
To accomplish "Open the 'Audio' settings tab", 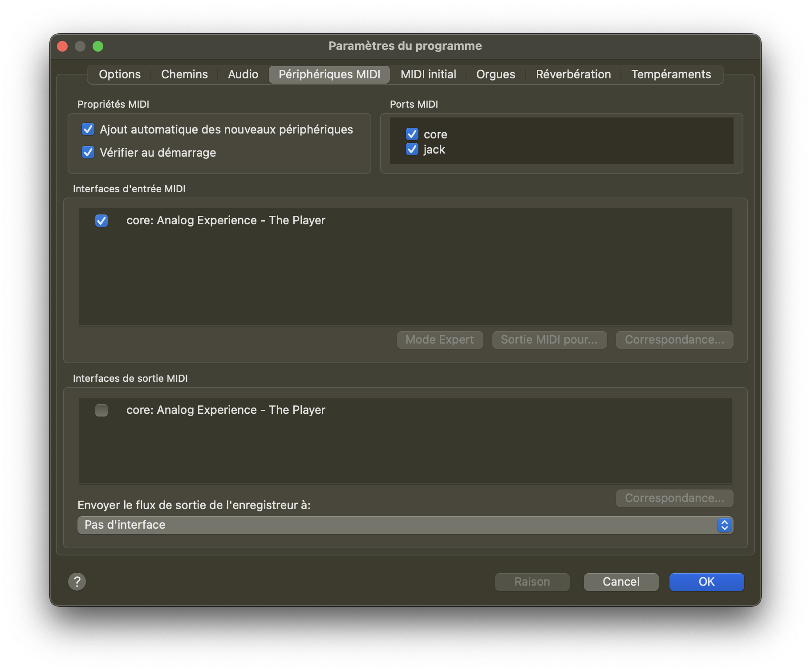I will pos(243,74).
